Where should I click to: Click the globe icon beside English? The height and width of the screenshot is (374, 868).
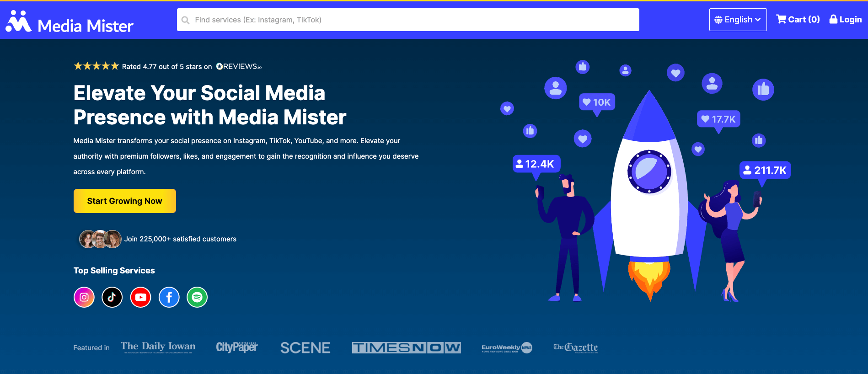(x=718, y=20)
